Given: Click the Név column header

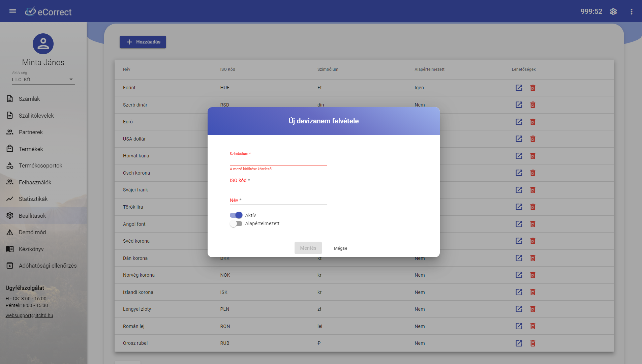Looking at the screenshot, I should pos(127,69).
